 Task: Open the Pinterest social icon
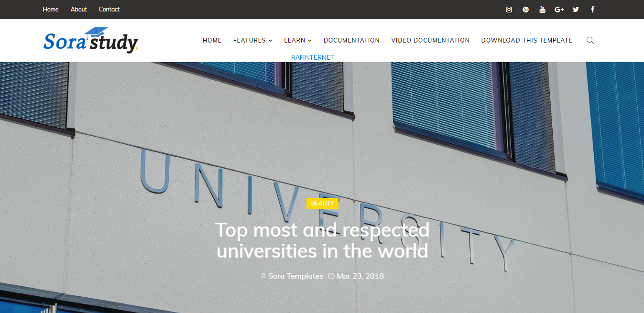[525, 10]
